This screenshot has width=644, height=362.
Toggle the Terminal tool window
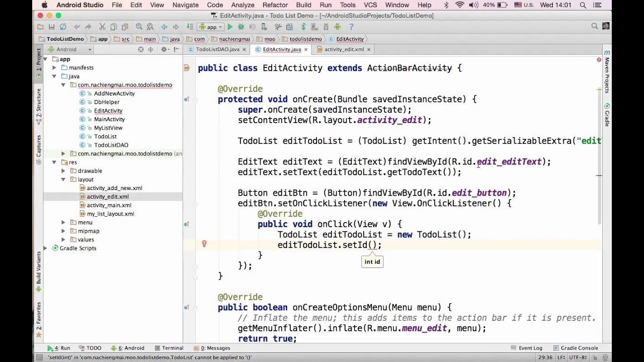pyautogui.click(x=169, y=348)
